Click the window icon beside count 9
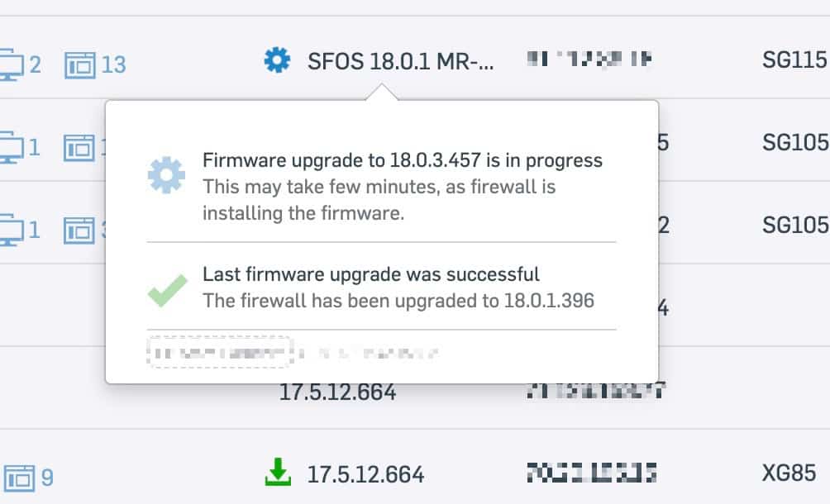 click(x=20, y=477)
